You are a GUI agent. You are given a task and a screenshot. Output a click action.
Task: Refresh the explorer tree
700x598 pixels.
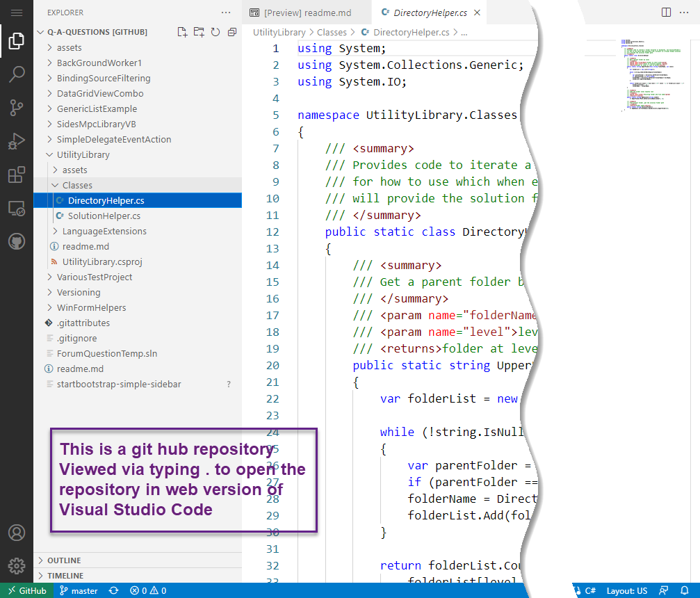pos(215,32)
